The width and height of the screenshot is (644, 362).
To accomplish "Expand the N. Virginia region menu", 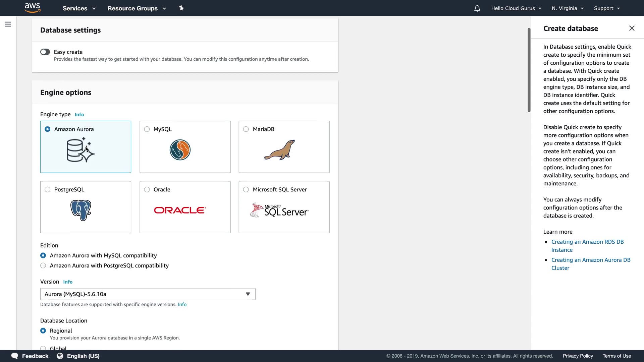I will pyautogui.click(x=568, y=8).
